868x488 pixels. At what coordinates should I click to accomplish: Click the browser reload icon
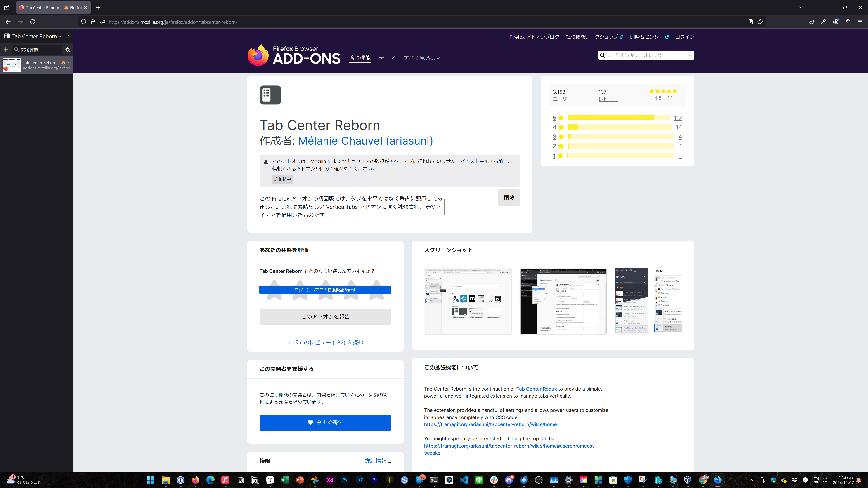pos(33,22)
